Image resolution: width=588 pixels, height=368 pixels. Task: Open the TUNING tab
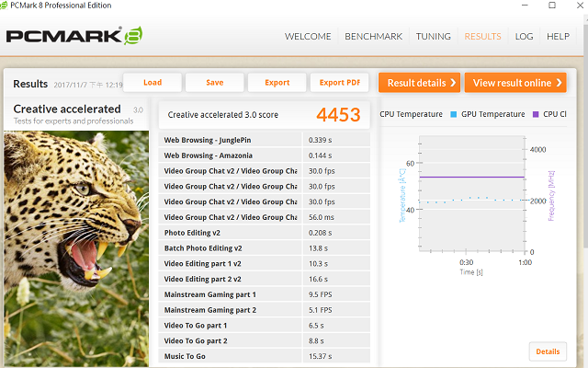433,37
